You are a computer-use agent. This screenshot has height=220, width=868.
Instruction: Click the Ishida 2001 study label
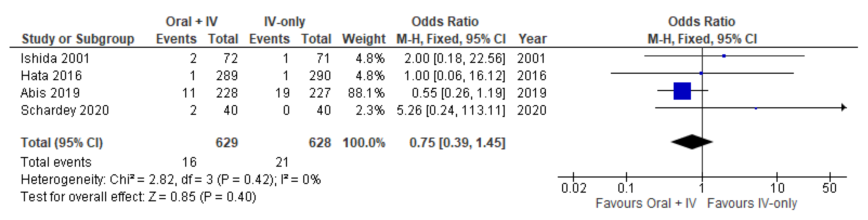(x=55, y=58)
